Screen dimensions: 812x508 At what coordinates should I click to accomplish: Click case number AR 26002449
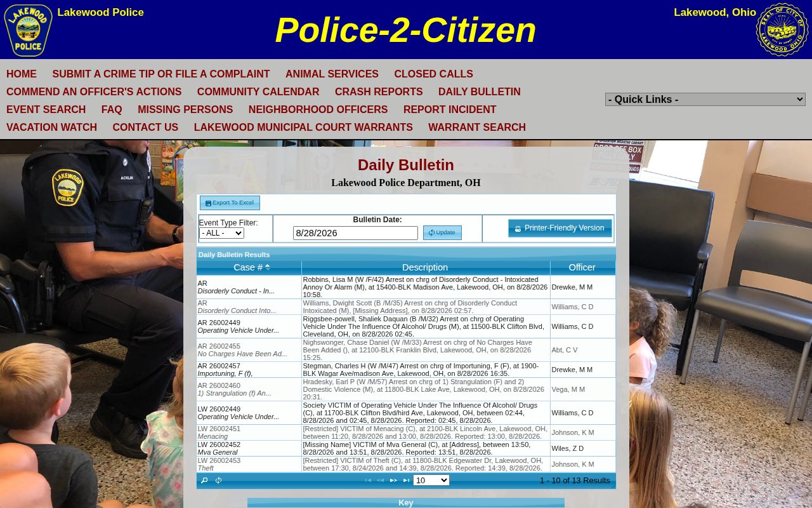(219, 323)
